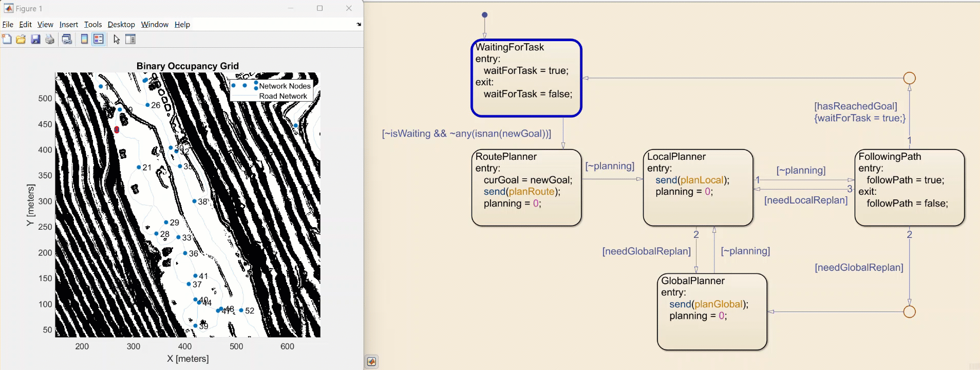Screen dimensions: 980x370
Task: Dock the figure using the corner arrow
Action: pos(359,24)
